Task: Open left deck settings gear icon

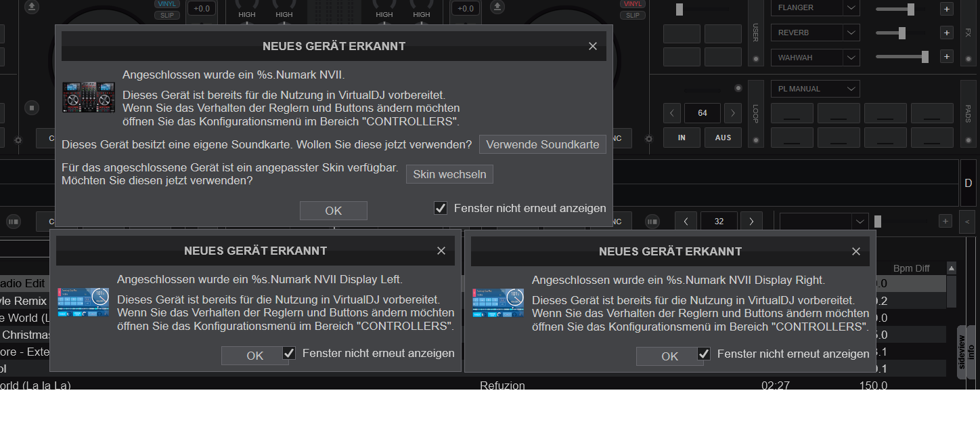Action: point(18,140)
